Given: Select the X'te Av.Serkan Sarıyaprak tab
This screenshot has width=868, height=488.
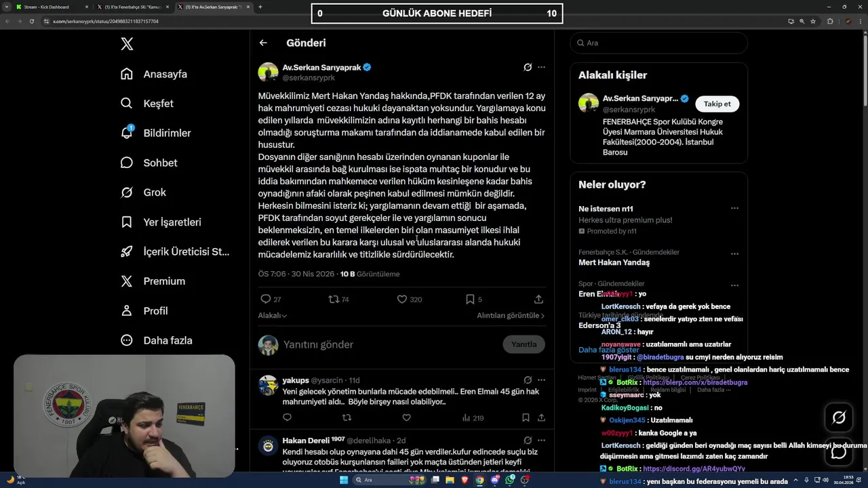Looking at the screenshot, I should [x=214, y=7].
